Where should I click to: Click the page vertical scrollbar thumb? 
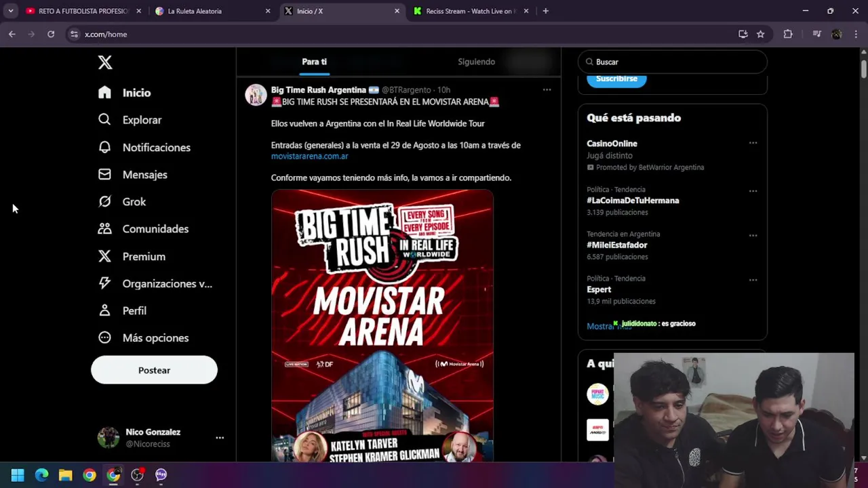point(864,68)
